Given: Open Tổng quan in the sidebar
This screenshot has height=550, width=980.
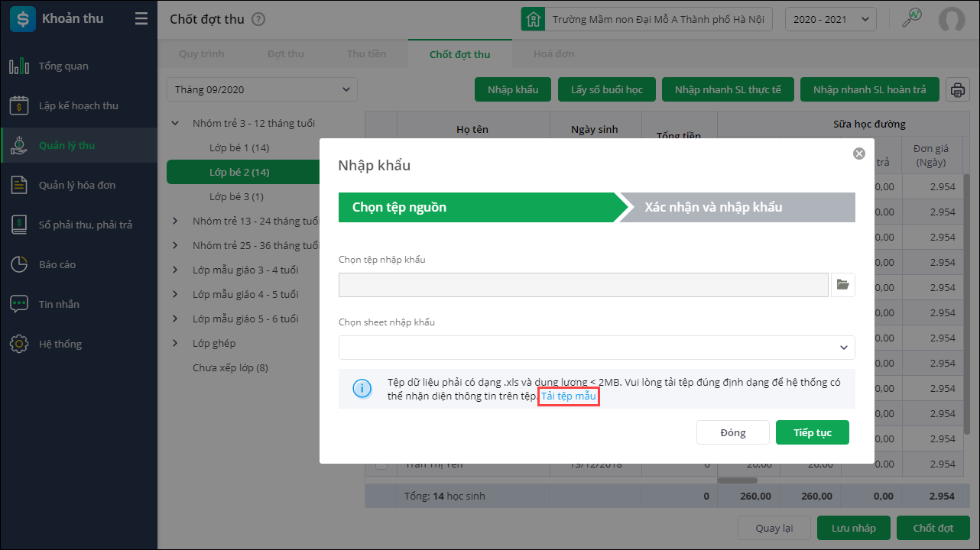Looking at the screenshot, I should pyautogui.click(x=79, y=66).
